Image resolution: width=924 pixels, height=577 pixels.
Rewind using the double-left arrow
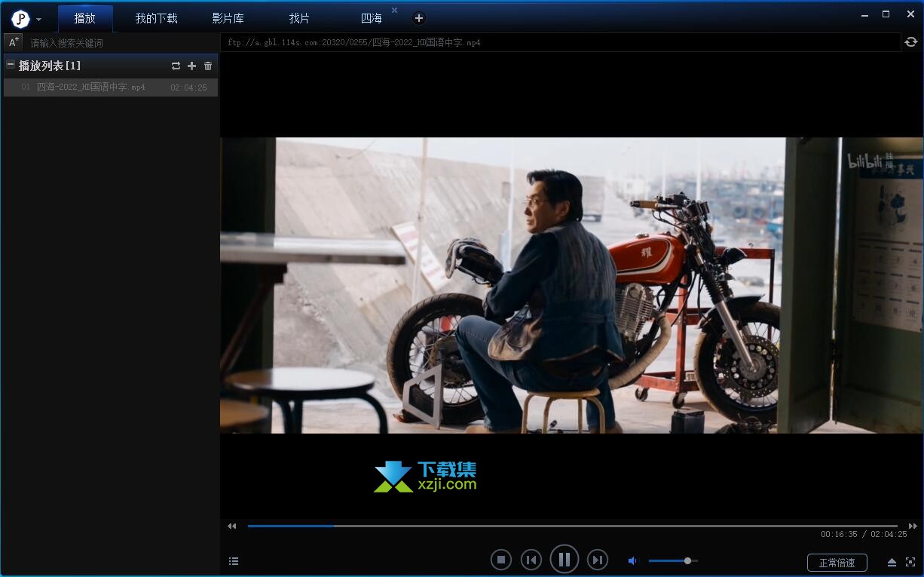(232, 526)
